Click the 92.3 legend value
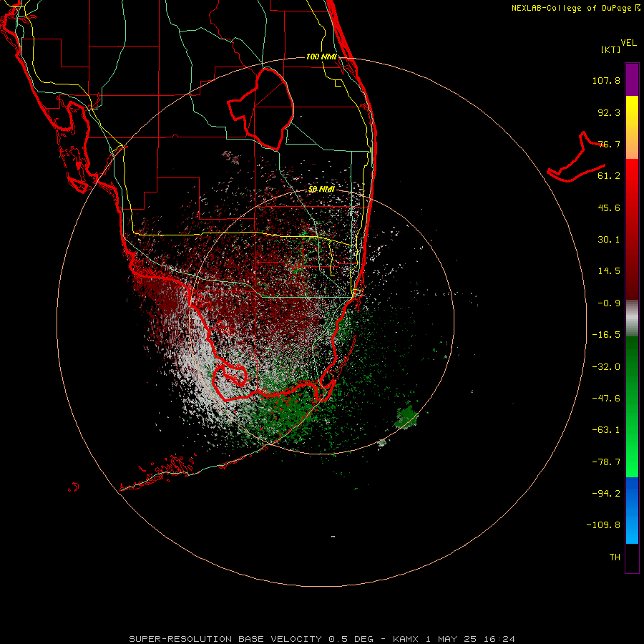The width and height of the screenshot is (644, 644). pyautogui.click(x=609, y=112)
